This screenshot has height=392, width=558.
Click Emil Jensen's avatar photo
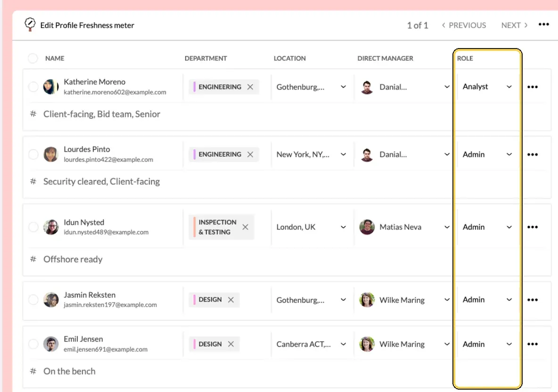(51, 344)
